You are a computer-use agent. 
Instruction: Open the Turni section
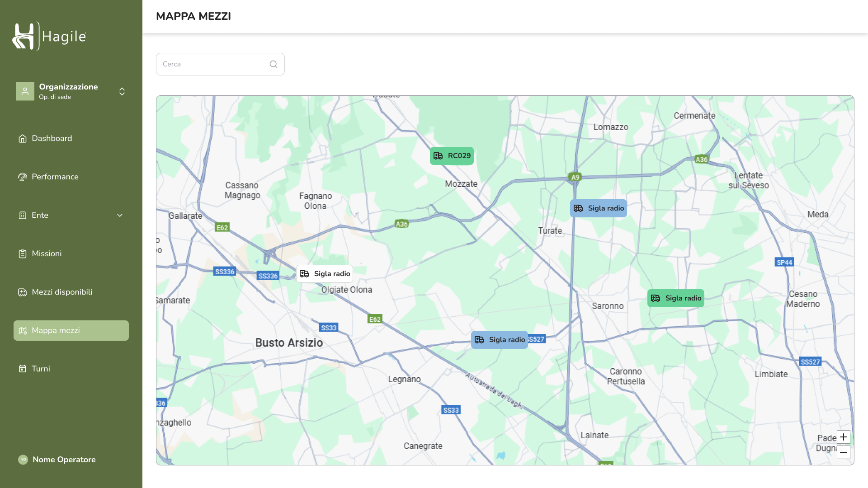pyautogui.click(x=71, y=369)
